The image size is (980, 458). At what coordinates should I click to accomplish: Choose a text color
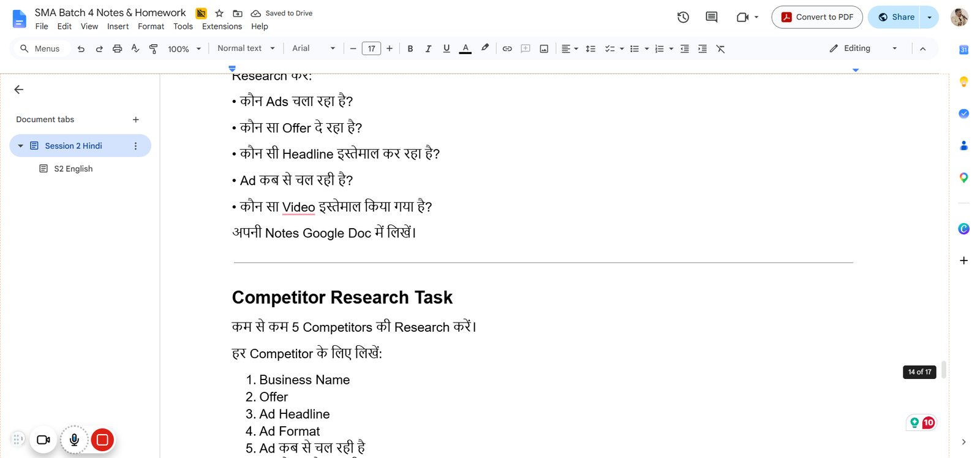coord(466,49)
